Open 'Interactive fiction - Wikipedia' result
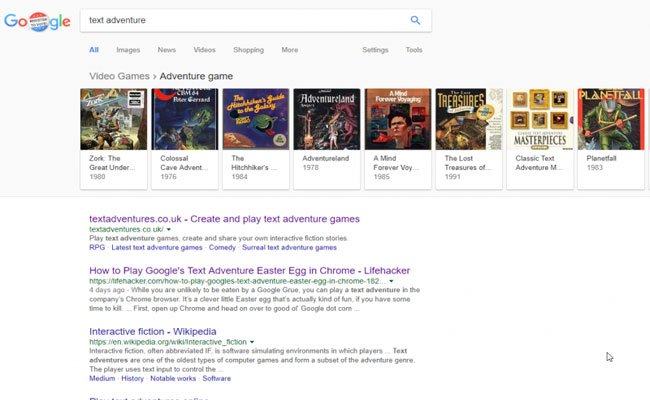Viewport: 650px width, 400px height. (153, 332)
